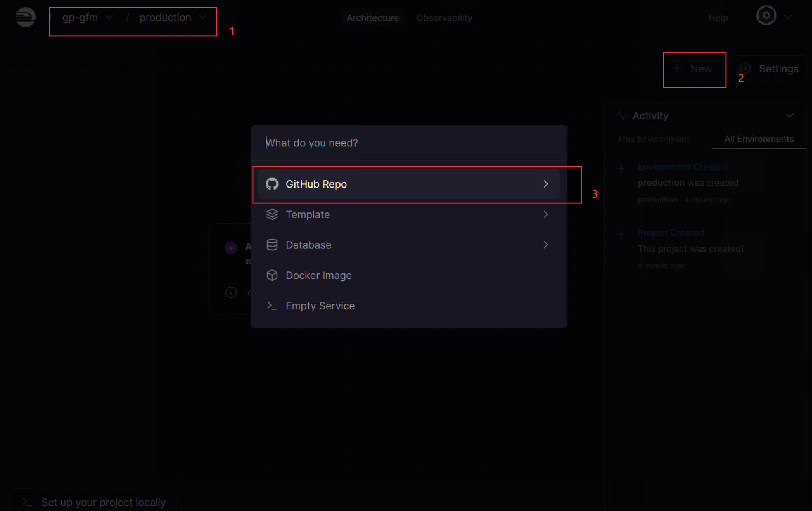Choose the Docker Image option
This screenshot has height=511, width=812.
409,275
